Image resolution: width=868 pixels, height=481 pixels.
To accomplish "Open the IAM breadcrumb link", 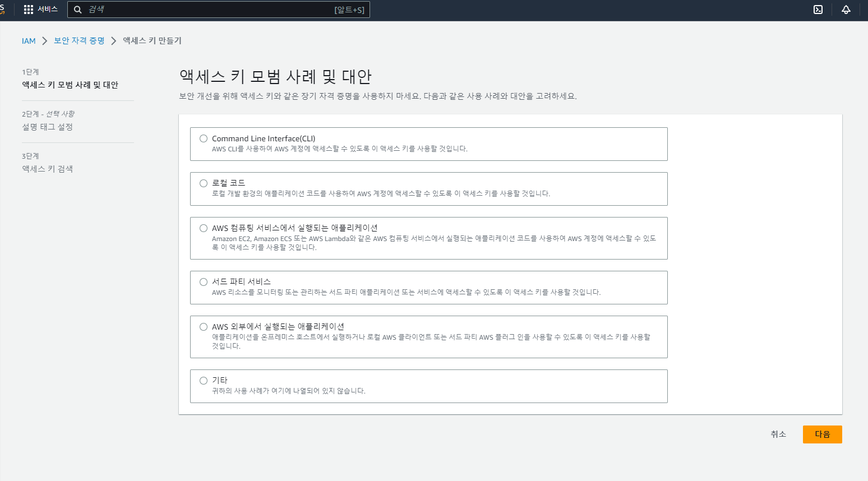I will [x=29, y=41].
